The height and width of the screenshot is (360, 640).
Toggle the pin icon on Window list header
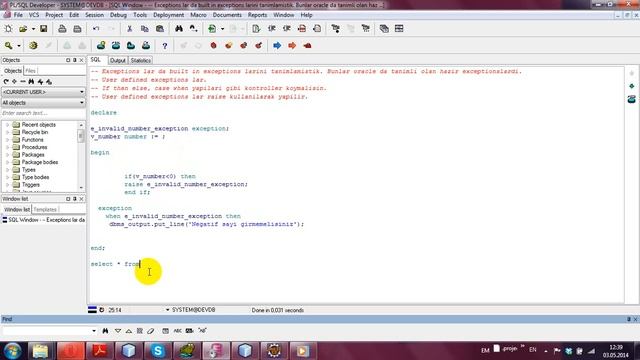(74, 199)
